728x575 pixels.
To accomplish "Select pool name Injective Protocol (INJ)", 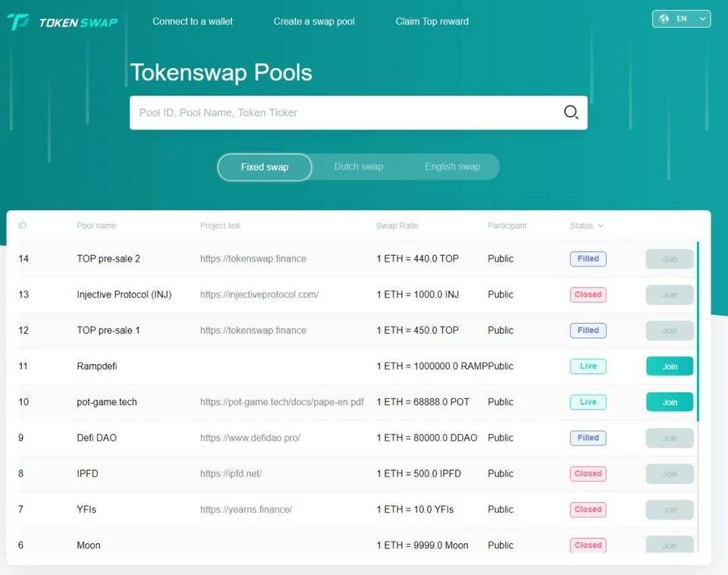I will click(x=124, y=294).
